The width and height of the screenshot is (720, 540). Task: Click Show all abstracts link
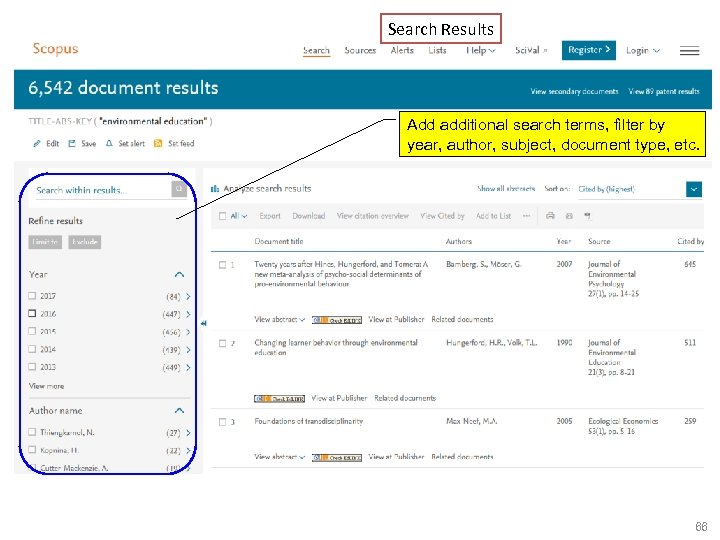coord(506,189)
